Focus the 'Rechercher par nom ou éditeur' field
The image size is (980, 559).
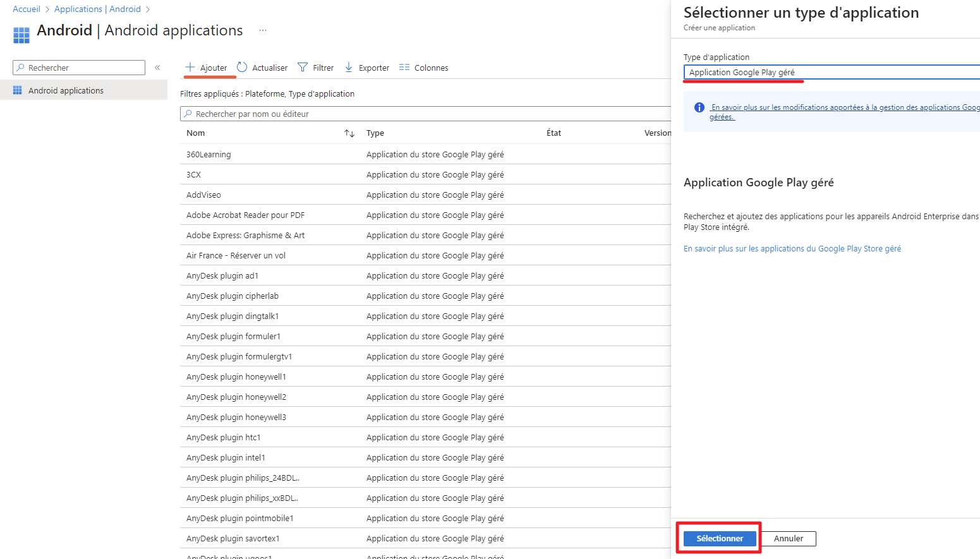coord(425,114)
